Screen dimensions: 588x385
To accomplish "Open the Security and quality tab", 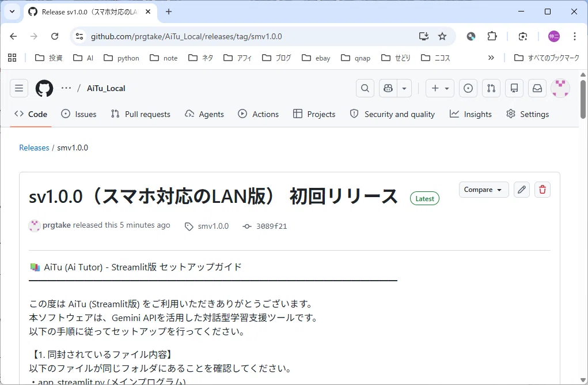I will click(x=392, y=114).
